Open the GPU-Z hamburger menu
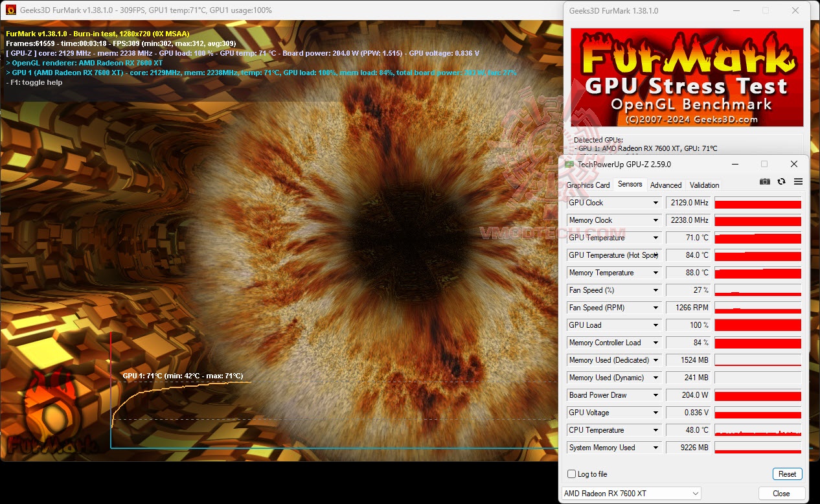This screenshot has width=820, height=504. point(798,182)
